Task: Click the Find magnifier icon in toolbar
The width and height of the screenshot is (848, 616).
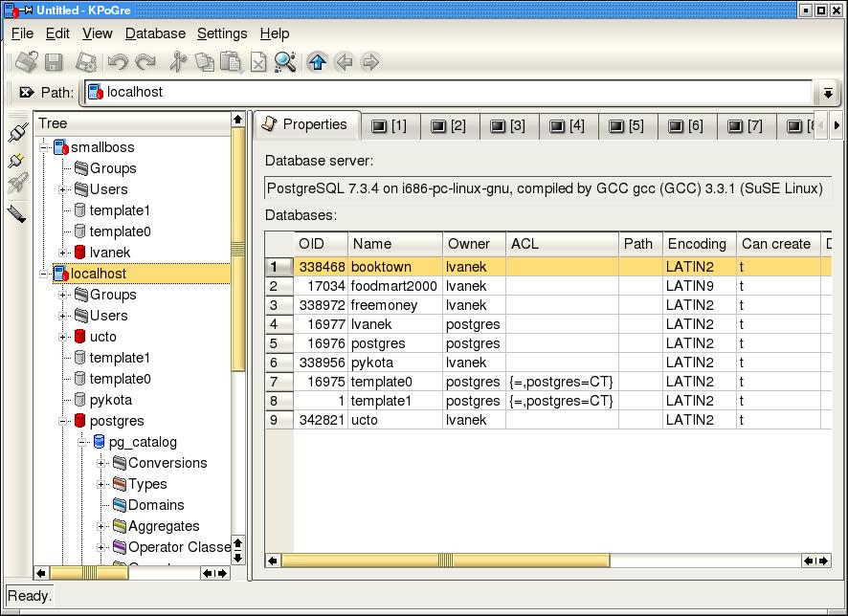Action: pos(285,62)
